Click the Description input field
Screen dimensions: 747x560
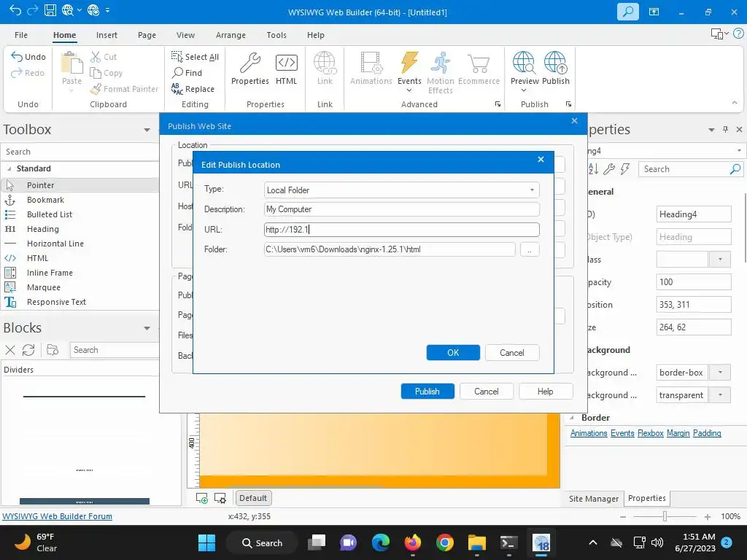click(402, 209)
